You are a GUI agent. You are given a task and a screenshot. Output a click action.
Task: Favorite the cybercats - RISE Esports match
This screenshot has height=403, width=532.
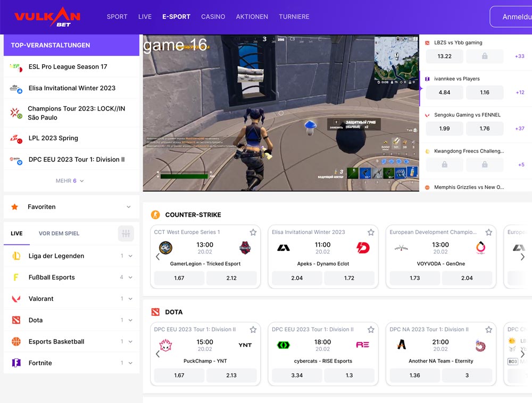point(371,330)
